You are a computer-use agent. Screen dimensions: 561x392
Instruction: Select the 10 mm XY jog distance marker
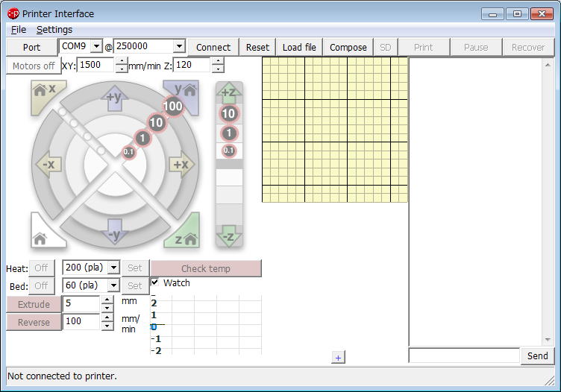click(157, 122)
